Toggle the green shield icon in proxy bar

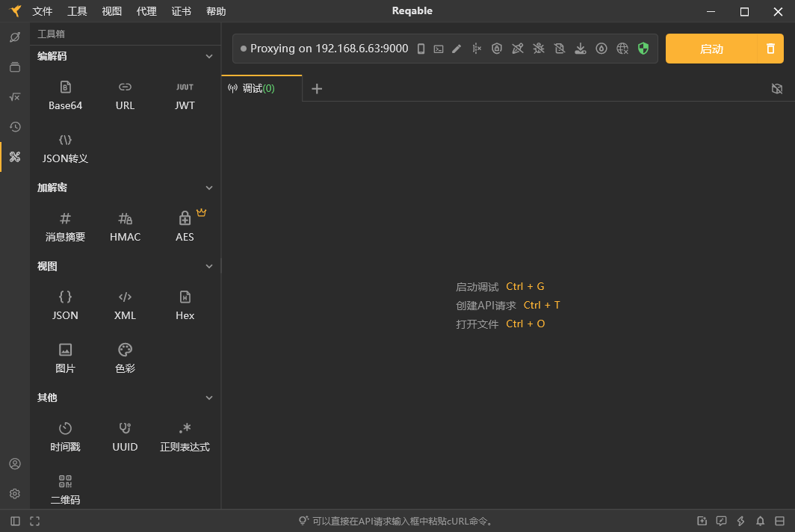tap(643, 49)
